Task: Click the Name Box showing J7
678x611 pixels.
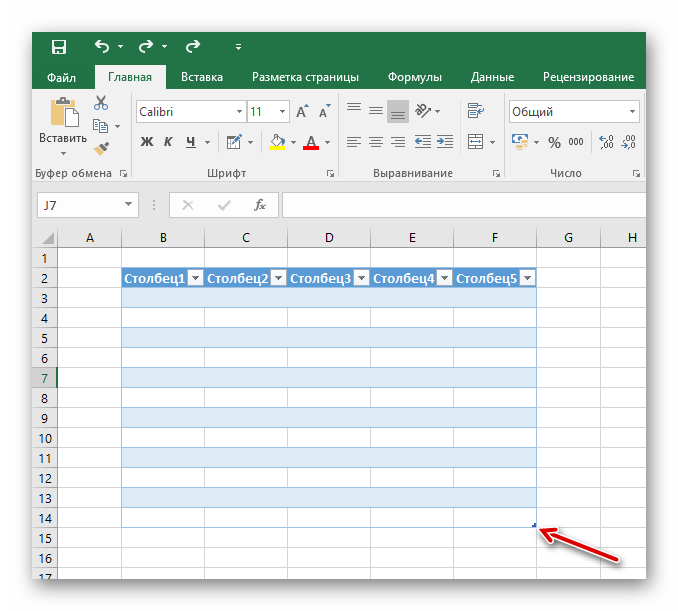Action: [x=88, y=205]
